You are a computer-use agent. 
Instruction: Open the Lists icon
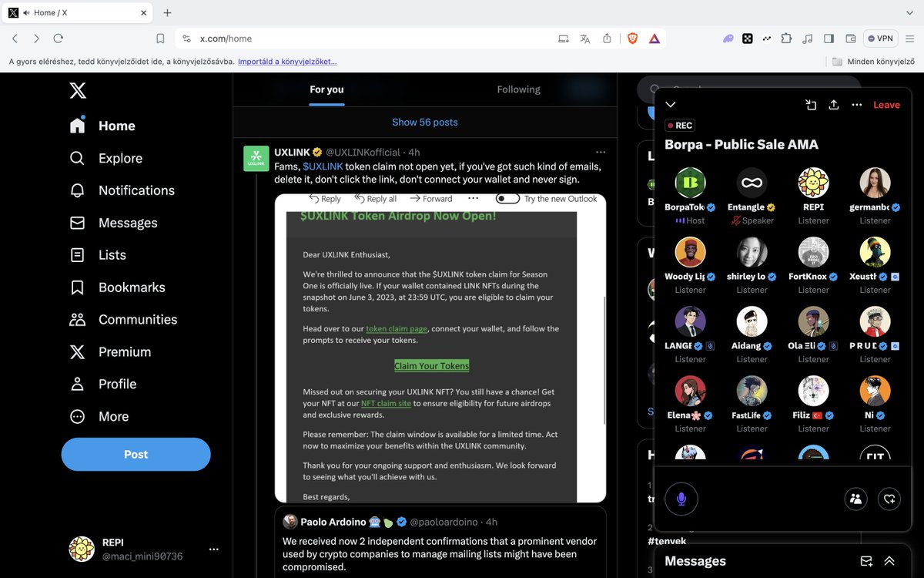point(77,255)
